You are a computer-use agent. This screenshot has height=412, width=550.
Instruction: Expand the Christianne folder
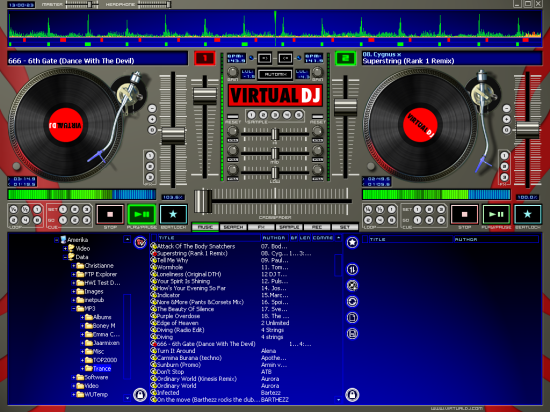(74, 266)
